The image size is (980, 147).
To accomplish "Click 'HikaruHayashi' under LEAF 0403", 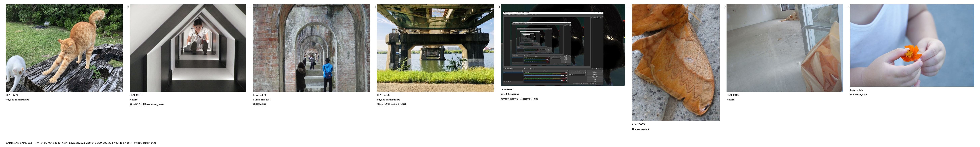I will coord(641,129).
